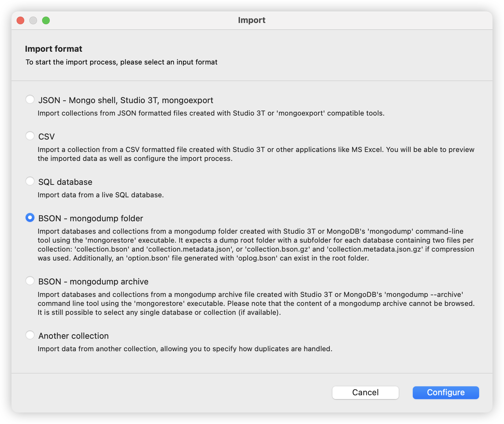
Task: Click the 'Import' window title
Action: [252, 20]
